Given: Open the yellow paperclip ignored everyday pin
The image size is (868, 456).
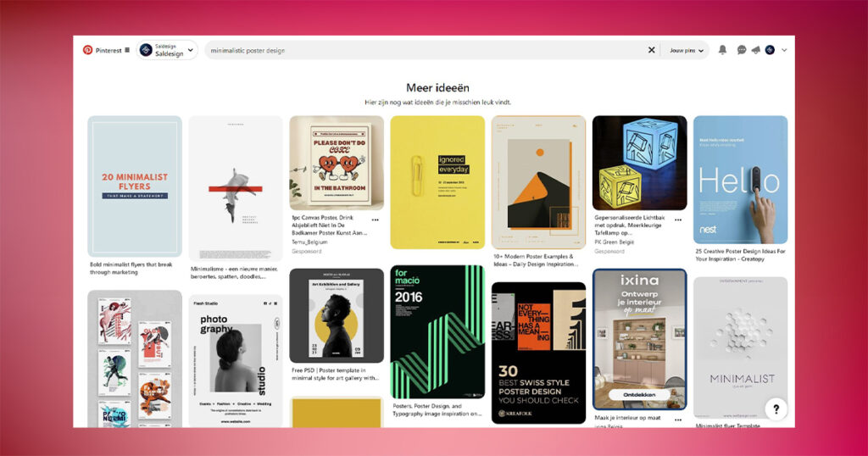Looking at the screenshot, I should [x=437, y=182].
